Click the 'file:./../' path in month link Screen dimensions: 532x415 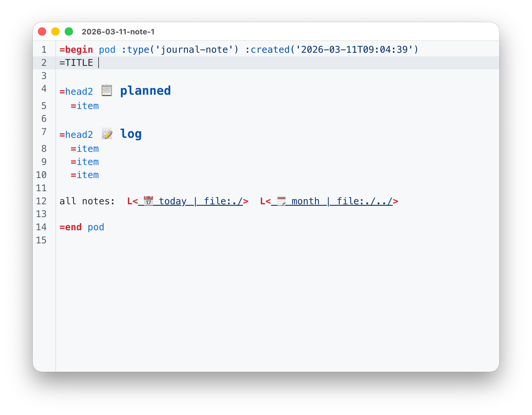coord(365,201)
